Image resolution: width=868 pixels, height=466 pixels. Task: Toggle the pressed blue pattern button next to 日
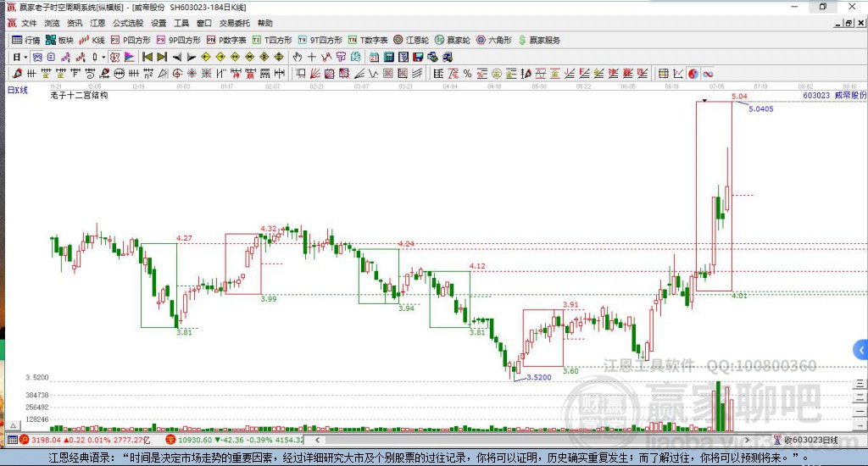pyautogui.click(x=36, y=57)
